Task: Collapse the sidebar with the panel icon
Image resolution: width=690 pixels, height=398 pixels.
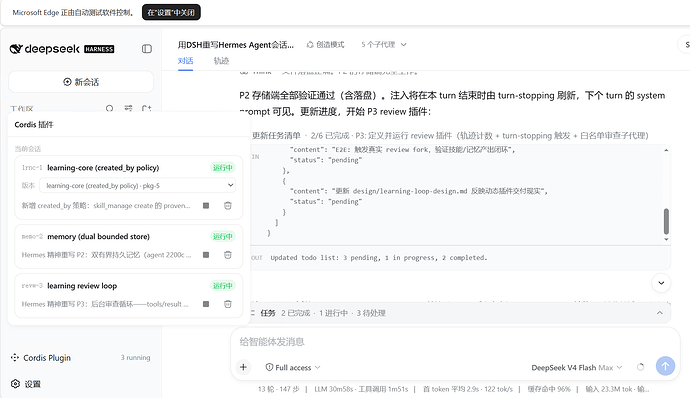Action: (147, 49)
